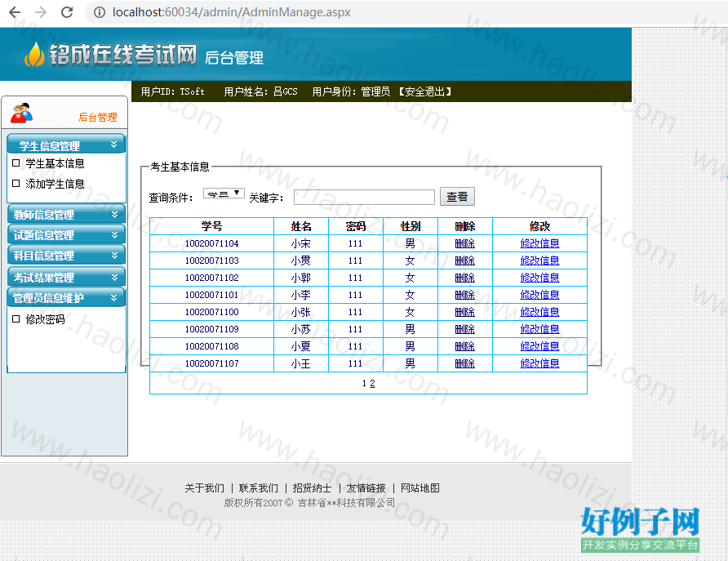The height and width of the screenshot is (561, 728).
Task: Click the square bullet next to 修改密码
Action: pyautogui.click(x=16, y=319)
